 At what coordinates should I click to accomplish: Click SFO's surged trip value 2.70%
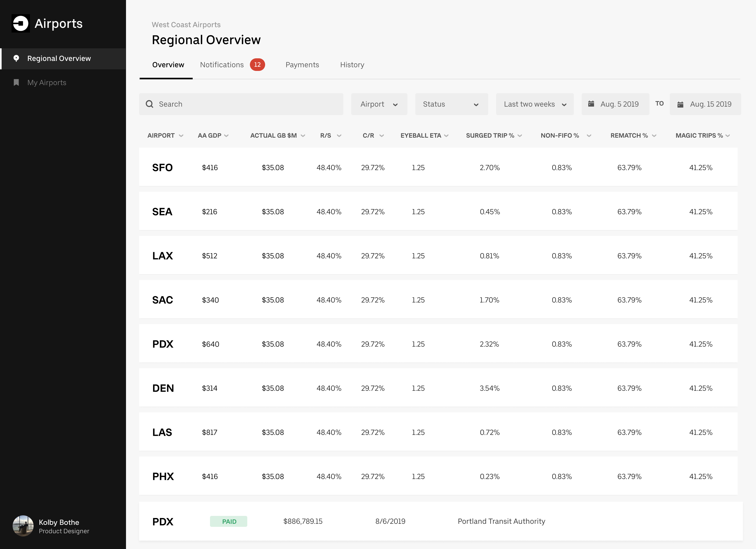coord(490,167)
